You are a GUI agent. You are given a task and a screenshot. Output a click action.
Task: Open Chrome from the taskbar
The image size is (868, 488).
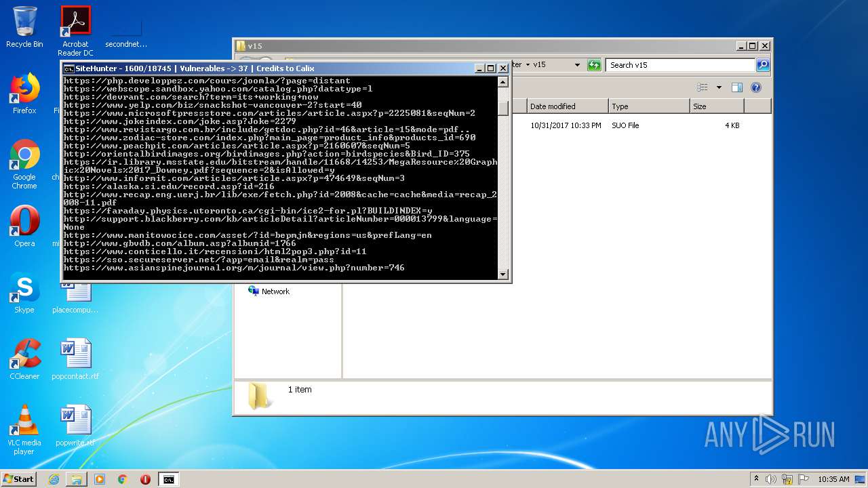pos(122,479)
